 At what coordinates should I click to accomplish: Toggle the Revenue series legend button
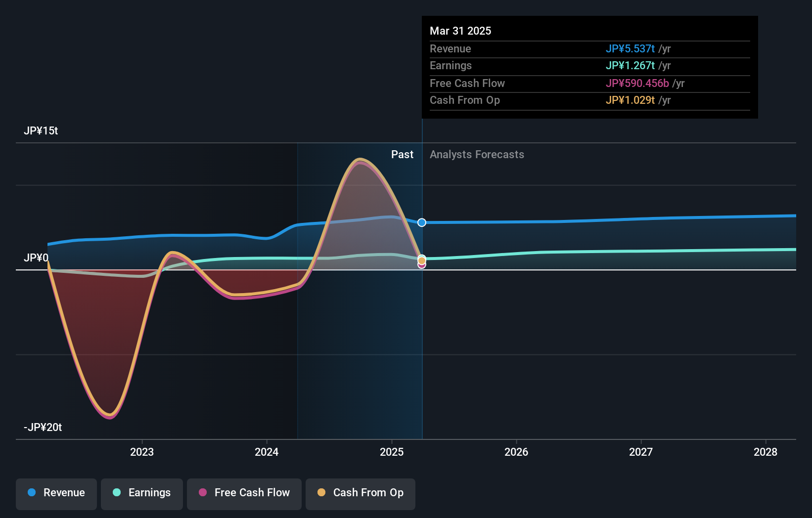click(56, 494)
